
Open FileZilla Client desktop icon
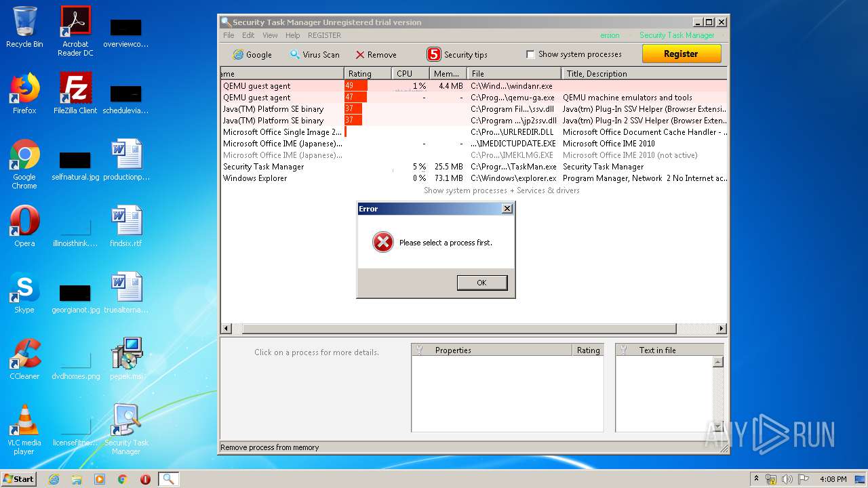tap(75, 94)
